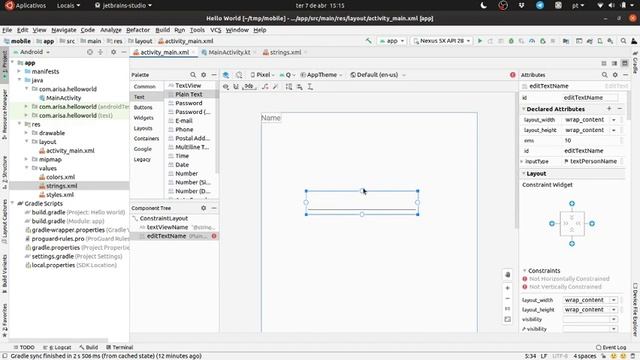Click the system volume icon
The image size is (640, 360).
click(x=611, y=5)
